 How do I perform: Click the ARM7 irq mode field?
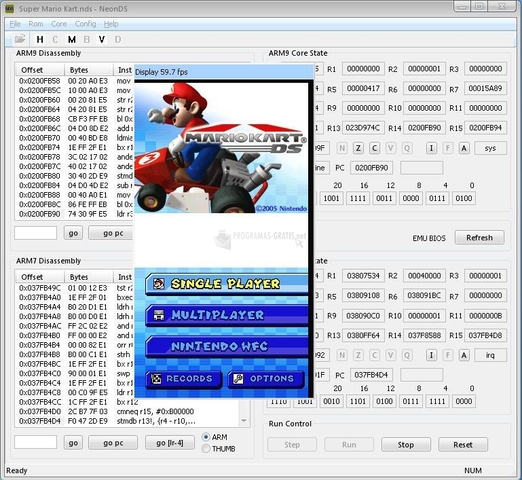[x=490, y=355]
